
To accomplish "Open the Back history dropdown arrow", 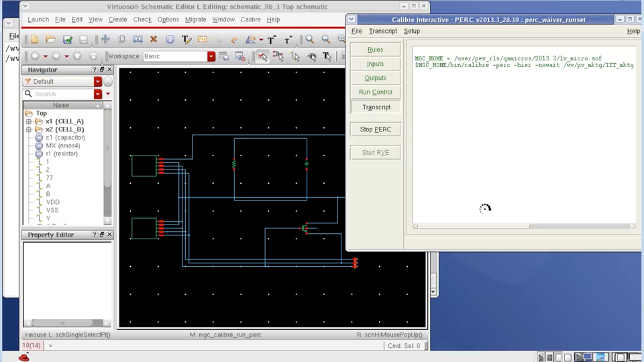I will click(x=45, y=56).
